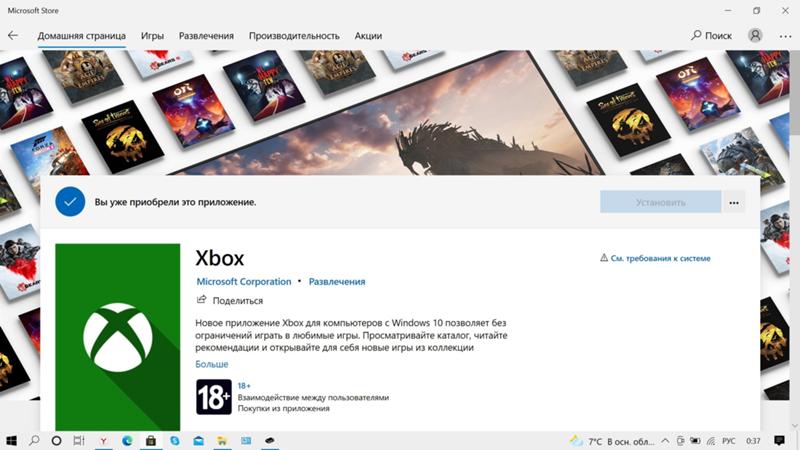Click the black taskbar icon to the right of the blue window app
Image resolution: width=800 pixels, height=450 pixels.
coord(270,440)
